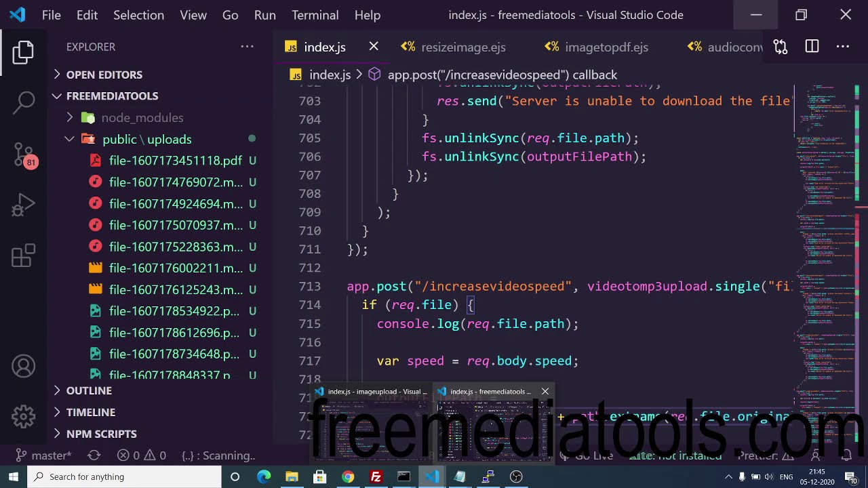Open file-1607173451118.pdf in the explorer
The image size is (868, 488).
(175, 161)
